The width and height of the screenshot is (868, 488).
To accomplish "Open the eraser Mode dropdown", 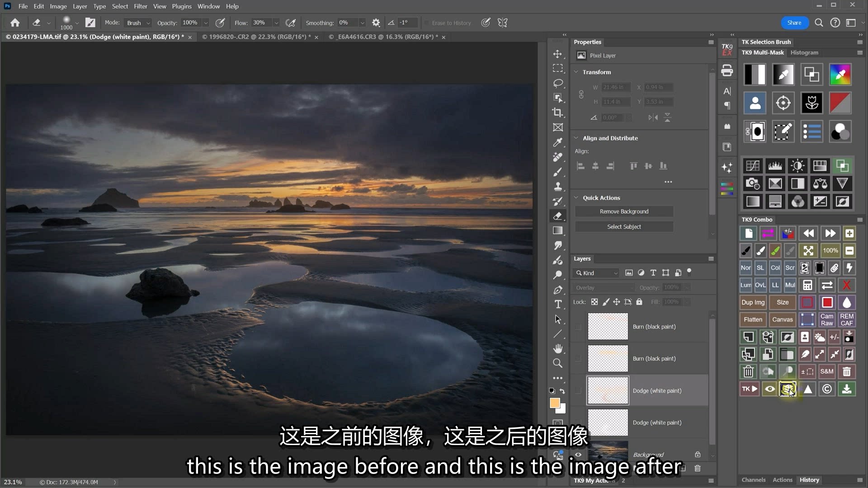I will (138, 23).
